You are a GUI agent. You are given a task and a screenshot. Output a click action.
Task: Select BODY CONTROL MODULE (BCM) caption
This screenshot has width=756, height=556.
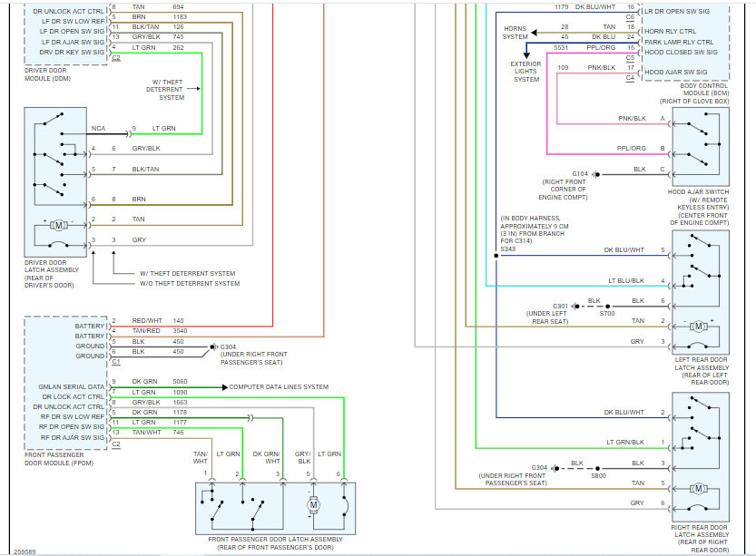695,93
